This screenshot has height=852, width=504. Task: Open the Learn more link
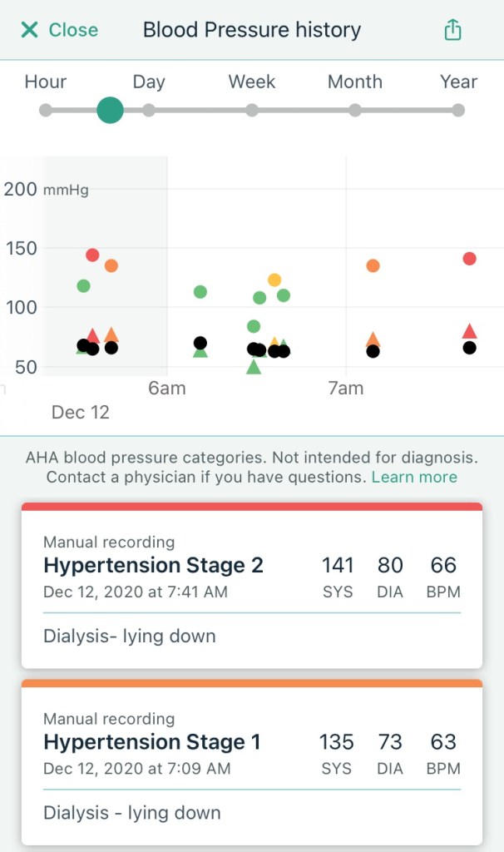[414, 478]
